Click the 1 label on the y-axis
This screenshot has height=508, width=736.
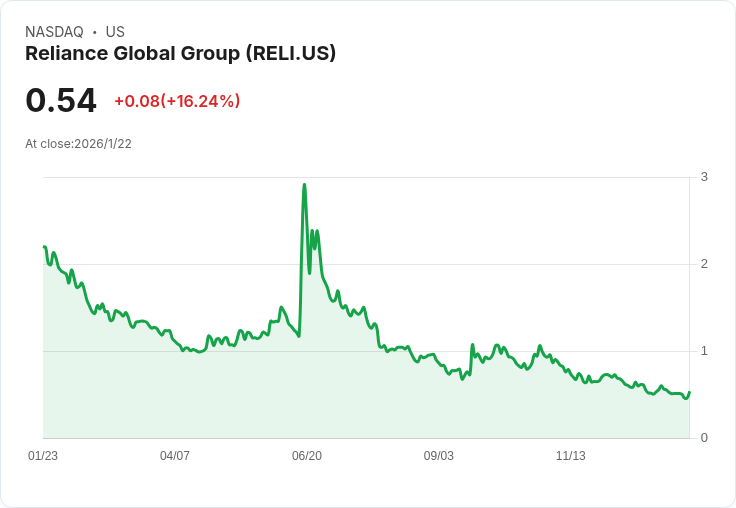pos(704,351)
